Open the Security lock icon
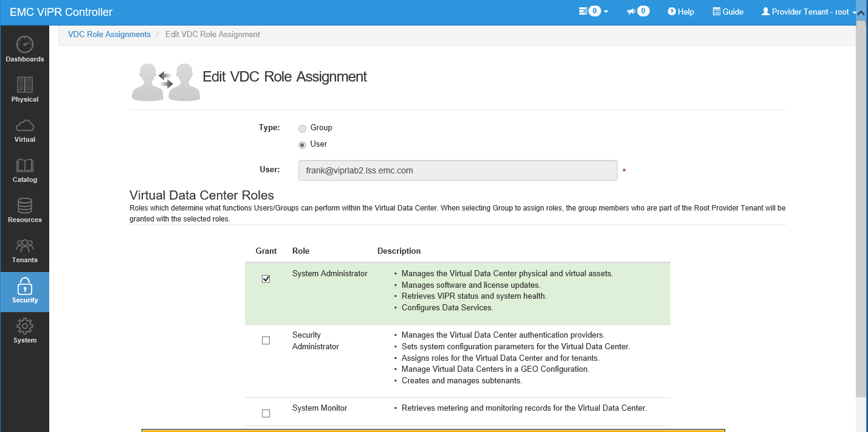Screen dimensions: 868x432 pos(24,285)
